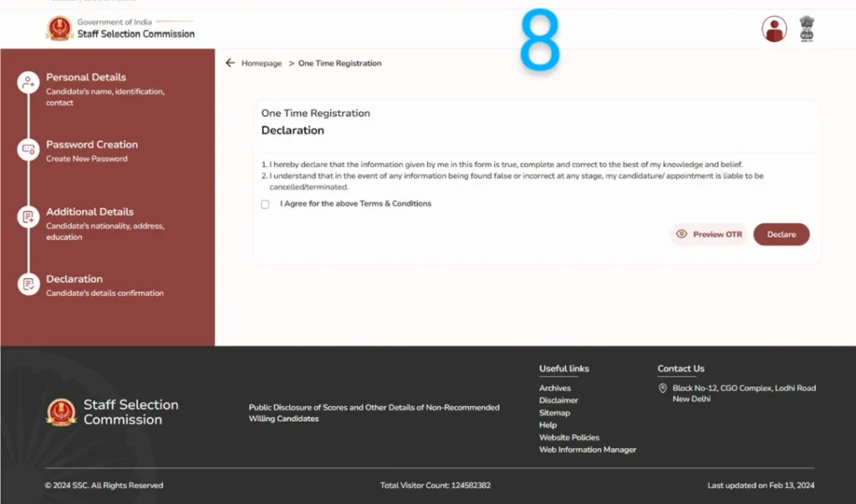Click Last updated on Feb 13, 2024 text

tap(761, 486)
